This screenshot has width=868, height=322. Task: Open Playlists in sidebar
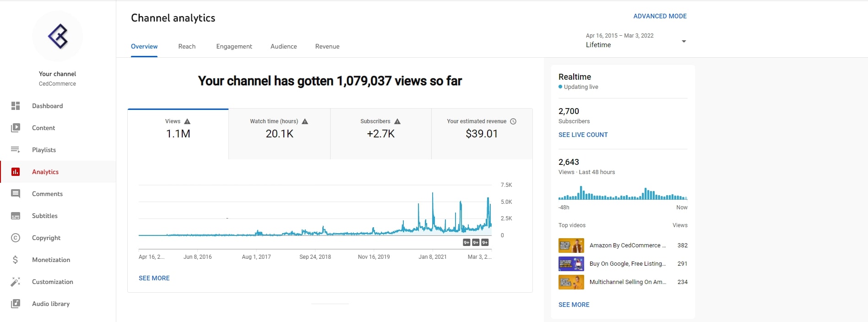58,150
